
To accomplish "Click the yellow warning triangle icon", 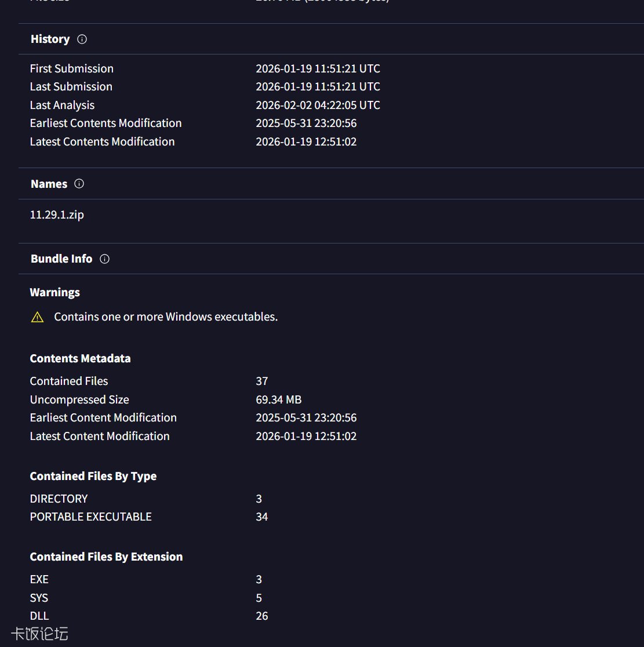I will pos(37,317).
